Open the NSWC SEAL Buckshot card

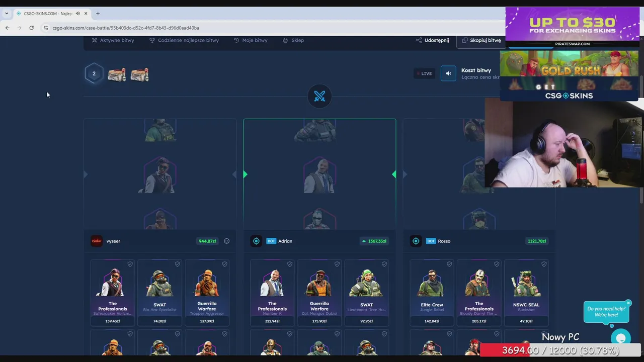(x=526, y=293)
